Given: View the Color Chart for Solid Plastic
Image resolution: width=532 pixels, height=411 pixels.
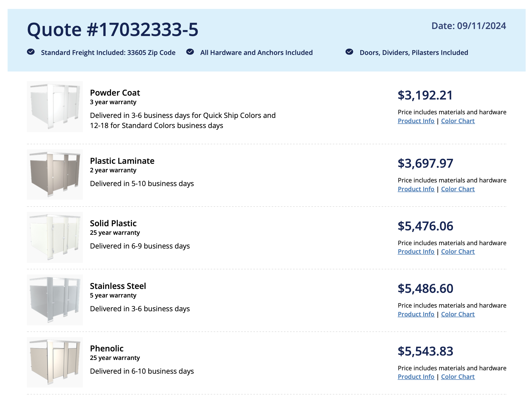Looking at the screenshot, I should pyautogui.click(x=458, y=252).
